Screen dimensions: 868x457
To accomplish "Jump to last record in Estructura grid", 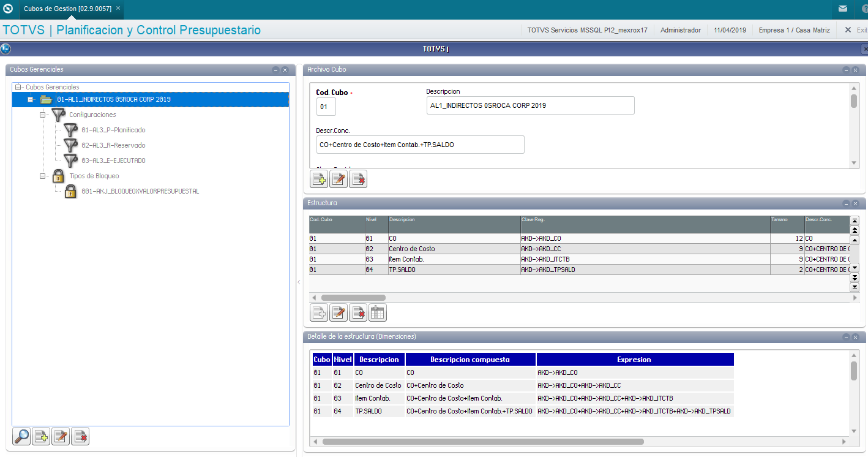I will tap(855, 287).
